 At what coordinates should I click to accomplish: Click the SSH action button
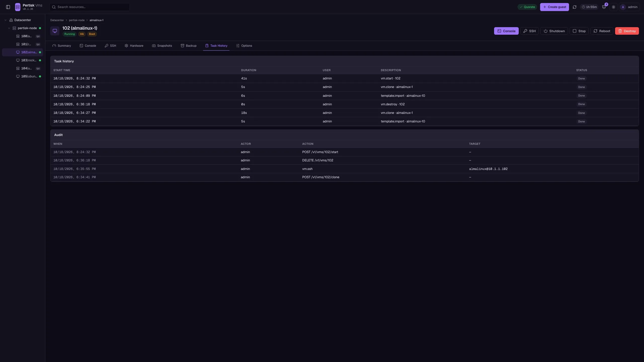coord(529,31)
